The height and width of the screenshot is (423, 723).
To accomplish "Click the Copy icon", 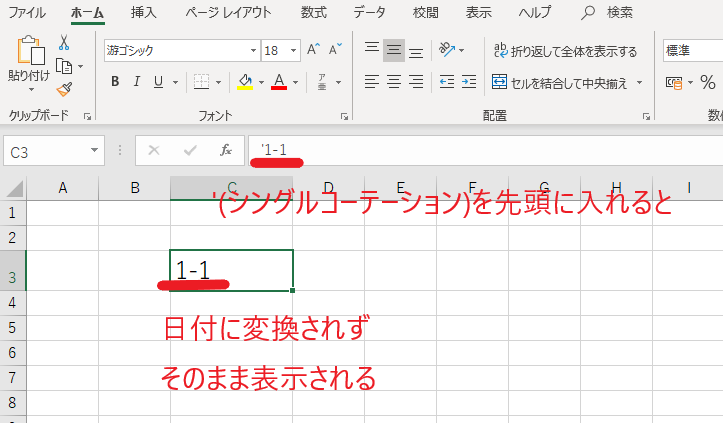I will [x=64, y=66].
